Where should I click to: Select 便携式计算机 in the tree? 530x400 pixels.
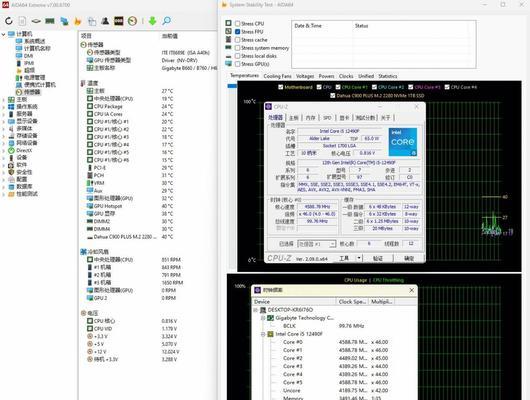pos(40,85)
